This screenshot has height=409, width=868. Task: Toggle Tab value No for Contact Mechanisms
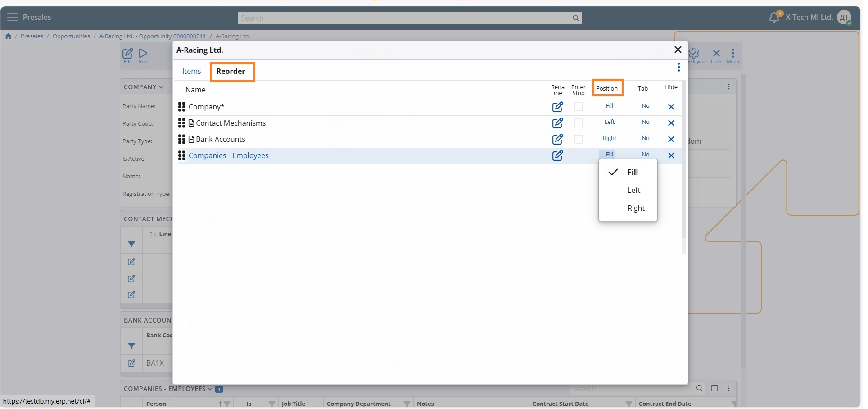[646, 122]
